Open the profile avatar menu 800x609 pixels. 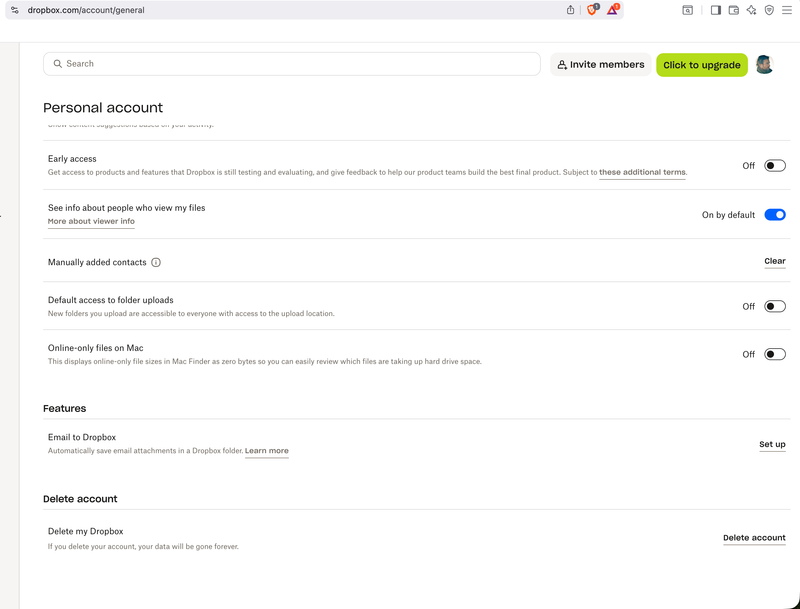[x=764, y=65]
